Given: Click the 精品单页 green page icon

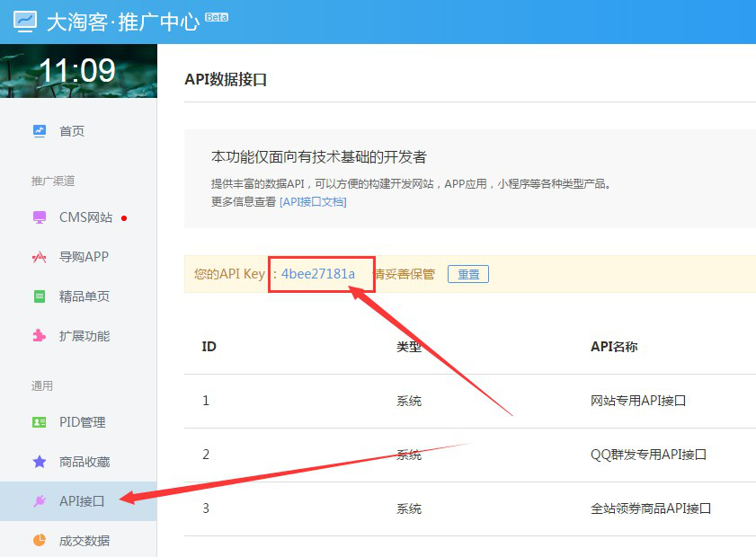Looking at the screenshot, I should pyautogui.click(x=40, y=296).
